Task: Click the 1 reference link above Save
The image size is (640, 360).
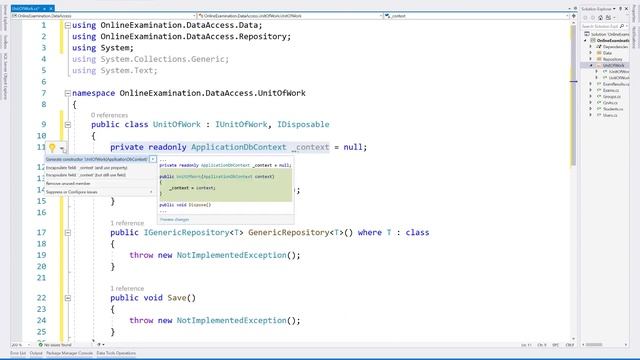Action: [x=127, y=288]
